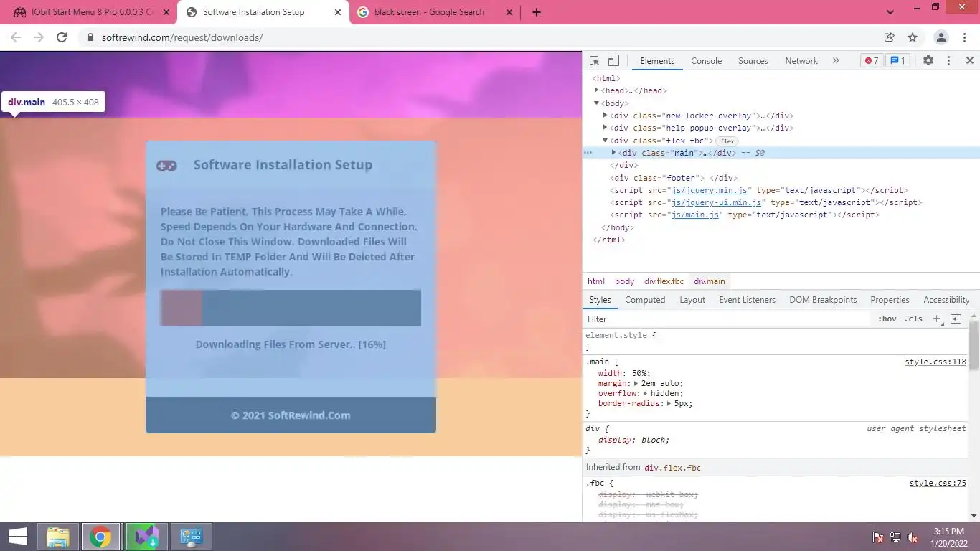Image resolution: width=980 pixels, height=551 pixels.
Task: Collapse the flex fbc div node
Action: (606, 141)
